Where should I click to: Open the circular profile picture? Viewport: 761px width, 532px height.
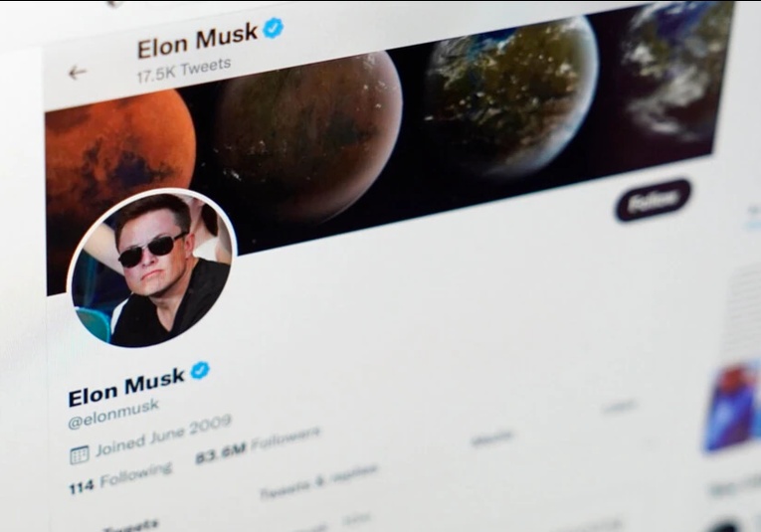click(x=152, y=268)
